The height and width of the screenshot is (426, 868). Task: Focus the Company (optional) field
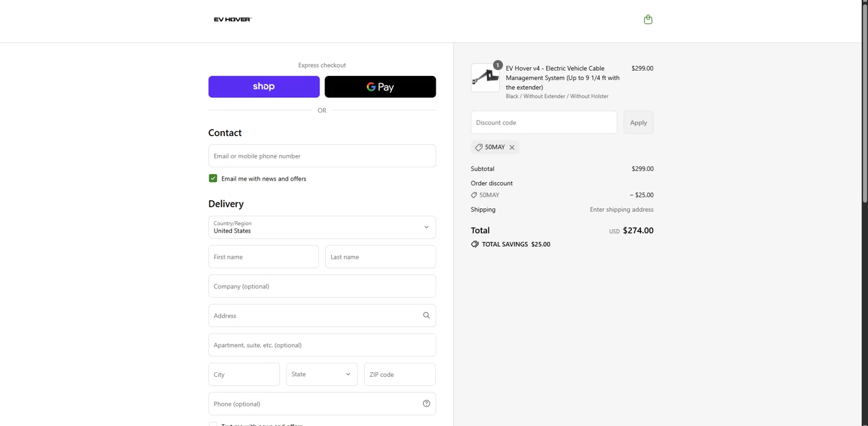tap(322, 286)
